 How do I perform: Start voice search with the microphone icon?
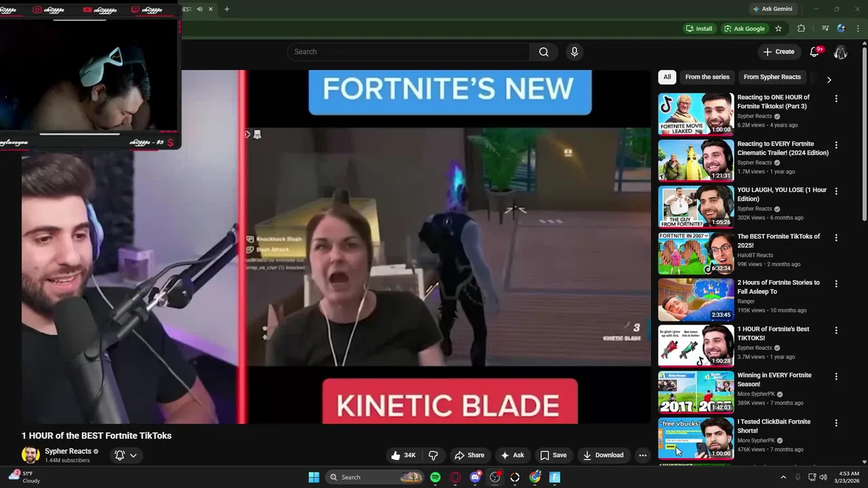[574, 52]
